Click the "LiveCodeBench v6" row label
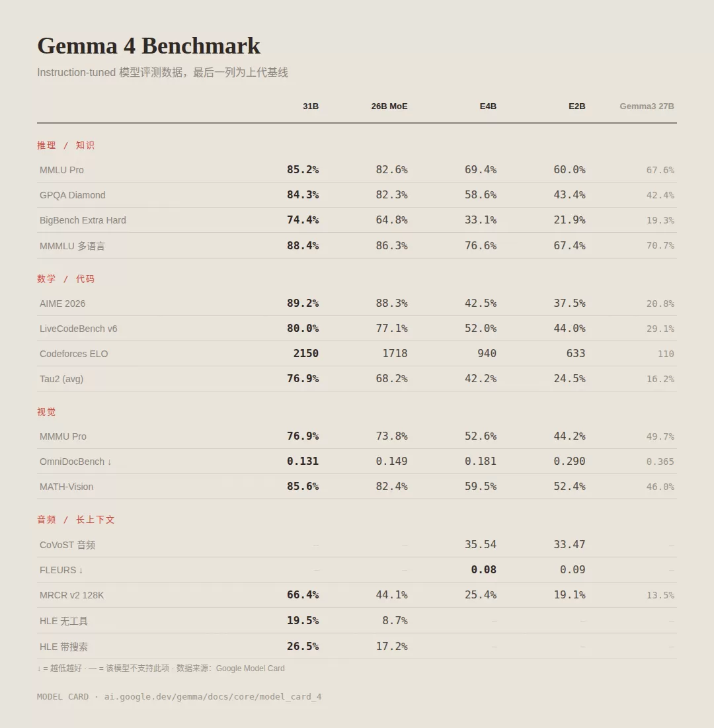 point(79,329)
